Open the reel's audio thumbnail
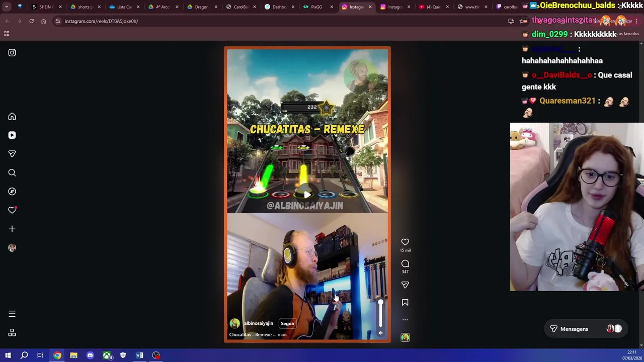 [x=405, y=338]
